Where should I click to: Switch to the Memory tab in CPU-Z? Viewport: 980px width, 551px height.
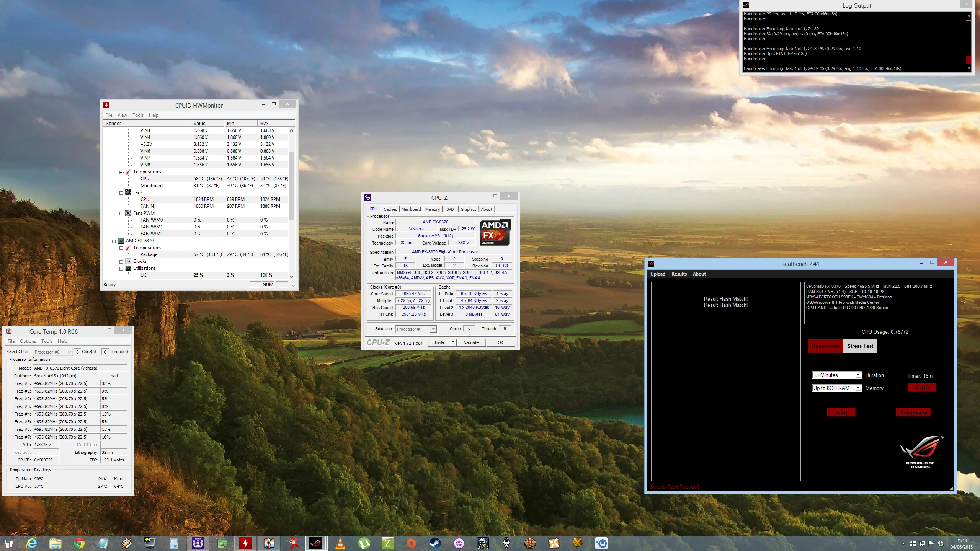tap(433, 209)
